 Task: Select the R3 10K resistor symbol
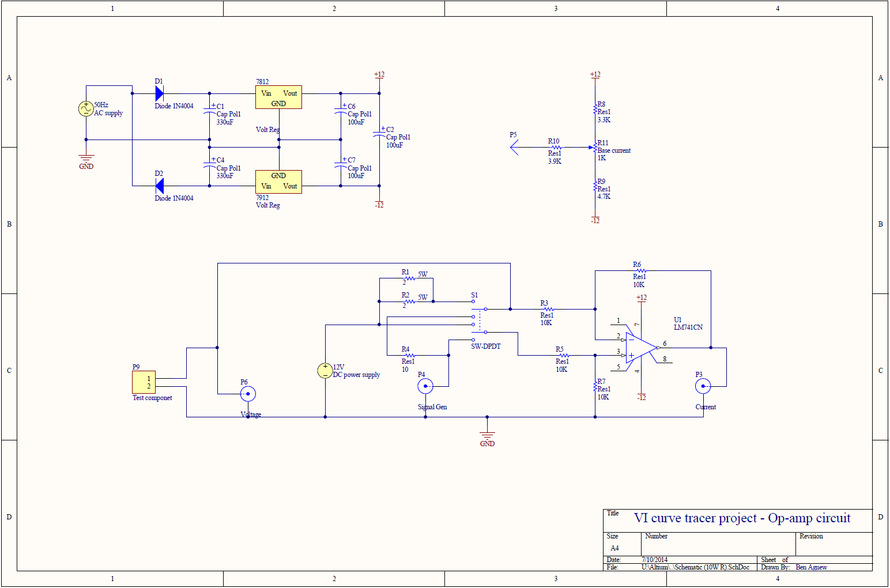(548, 309)
